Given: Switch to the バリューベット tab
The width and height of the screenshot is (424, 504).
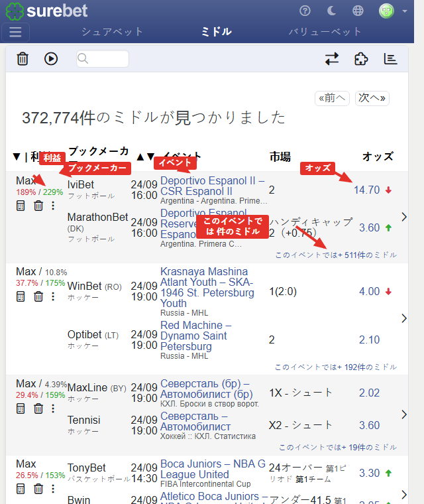Looking at the screenshot, I should click(325, 32).
